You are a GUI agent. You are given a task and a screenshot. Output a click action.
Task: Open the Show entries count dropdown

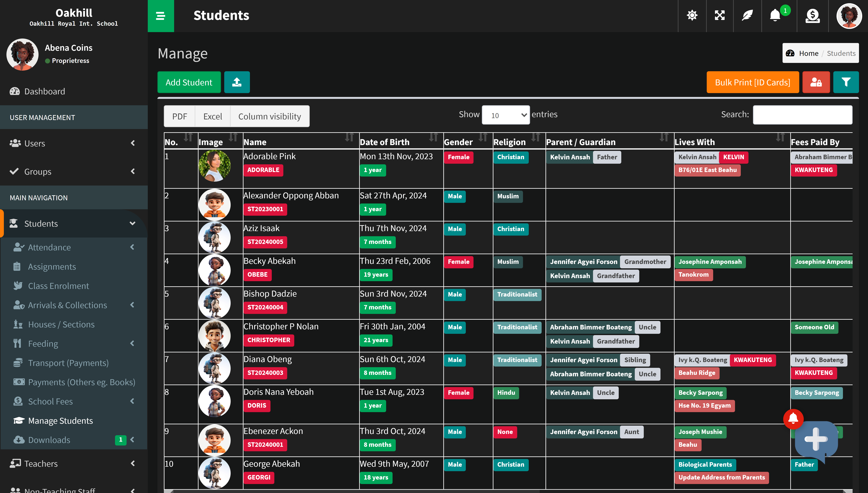(x=505, y=115)
